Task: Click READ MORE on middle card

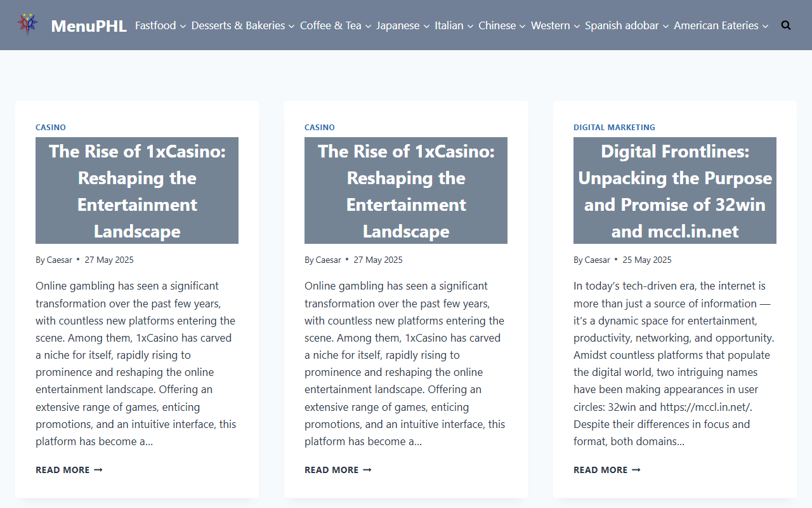Action: pos(338,470)
